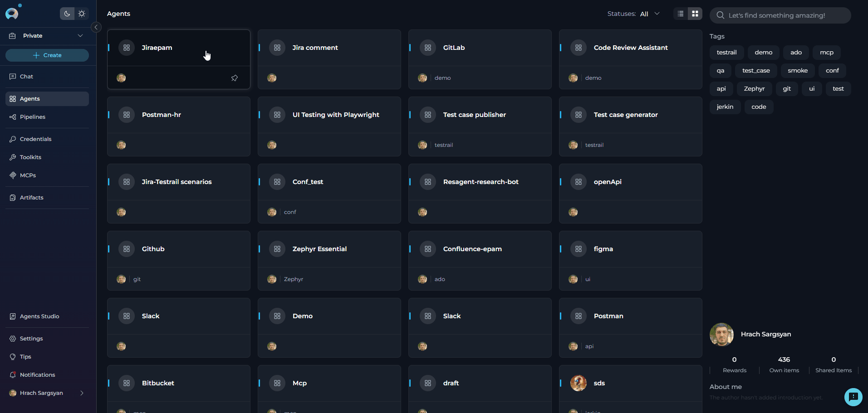Image resolution: width=868 pixels, height=413 pixels.
Task: Open the Hrach Sargsyan profile photo
Action: [721, 335]
